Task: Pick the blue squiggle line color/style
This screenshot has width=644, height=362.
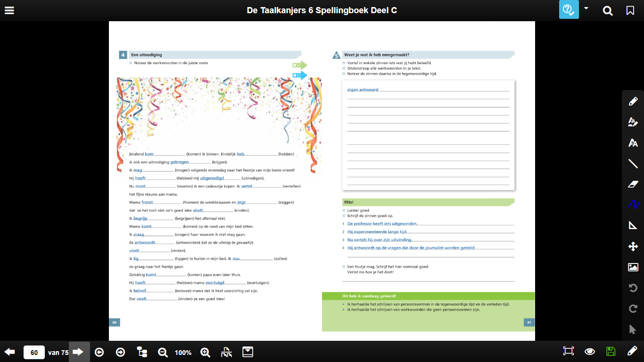Action: pyautogui.click(x=633, y=205)
